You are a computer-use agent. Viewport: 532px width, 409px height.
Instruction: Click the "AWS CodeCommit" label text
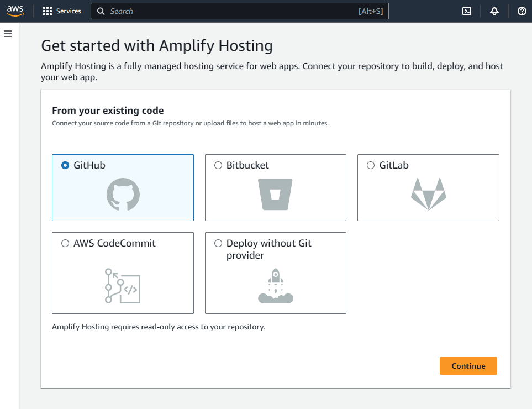pos(115,243)
